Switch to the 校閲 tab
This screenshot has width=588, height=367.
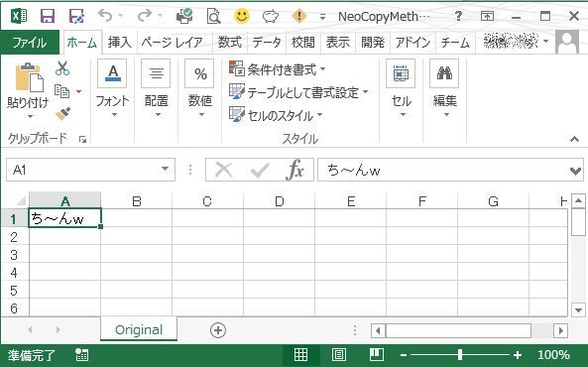(x=303, y=42)
